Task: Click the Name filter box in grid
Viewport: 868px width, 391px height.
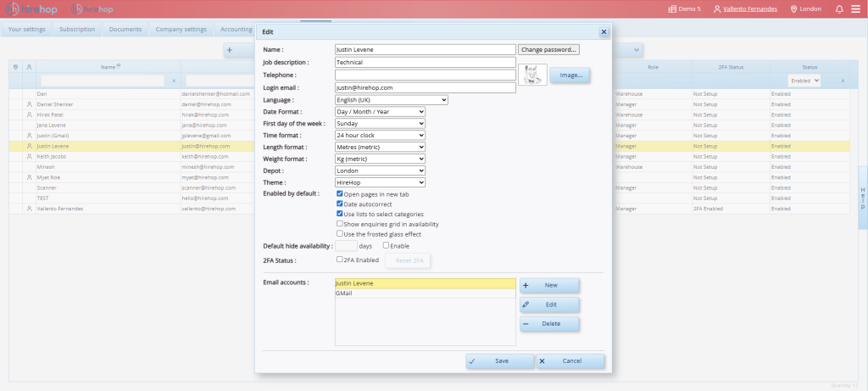Action: point(103,81)
